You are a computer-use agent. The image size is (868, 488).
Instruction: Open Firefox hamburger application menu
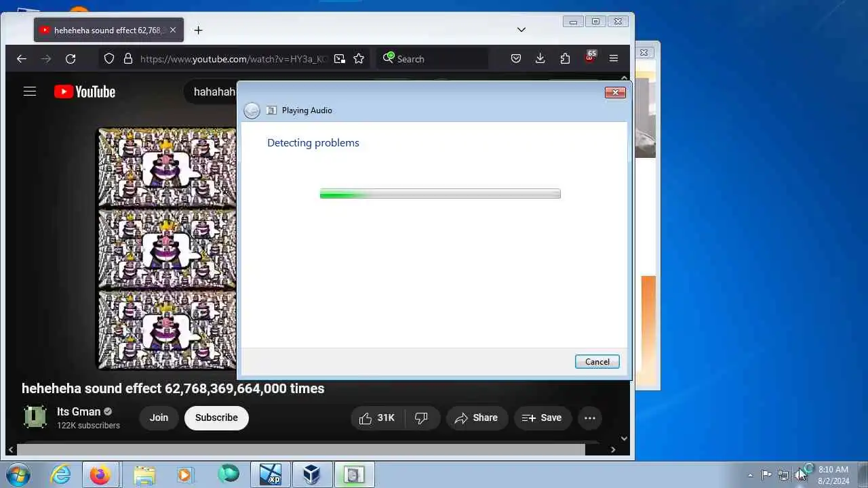614,59
